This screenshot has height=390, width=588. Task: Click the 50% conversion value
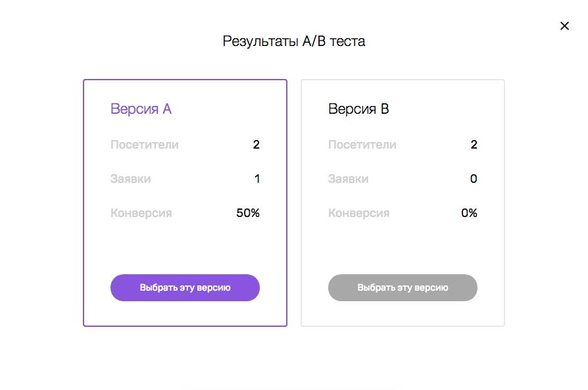(248, 213)
